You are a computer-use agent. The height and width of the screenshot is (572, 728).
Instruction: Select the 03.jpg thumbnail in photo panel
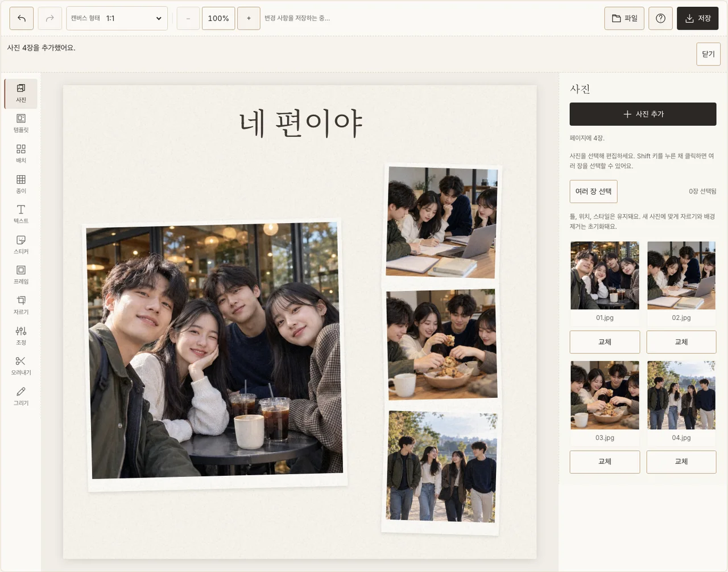pos(605,395)
